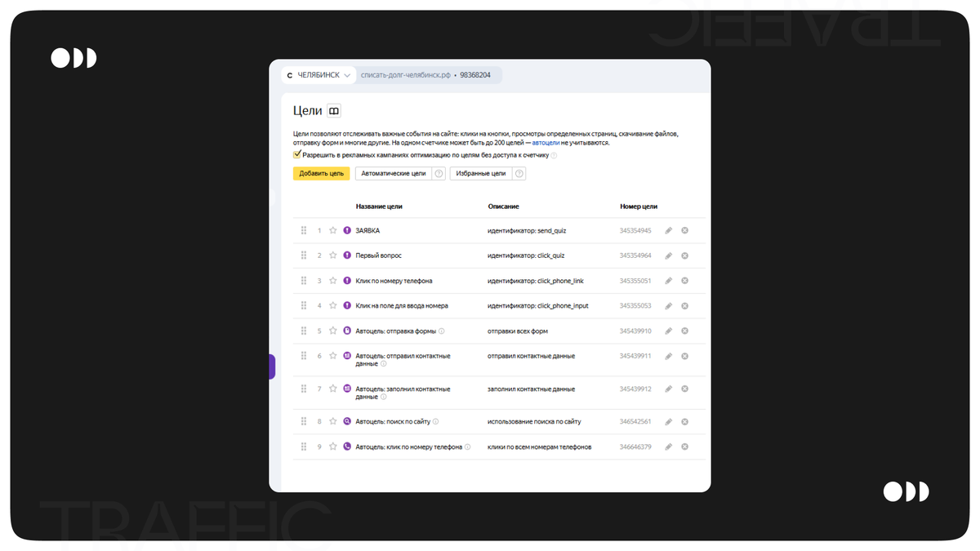980x551 pixels.
Task: Delete goal Клик на поле для ввода номера
Action: point(685,306)
